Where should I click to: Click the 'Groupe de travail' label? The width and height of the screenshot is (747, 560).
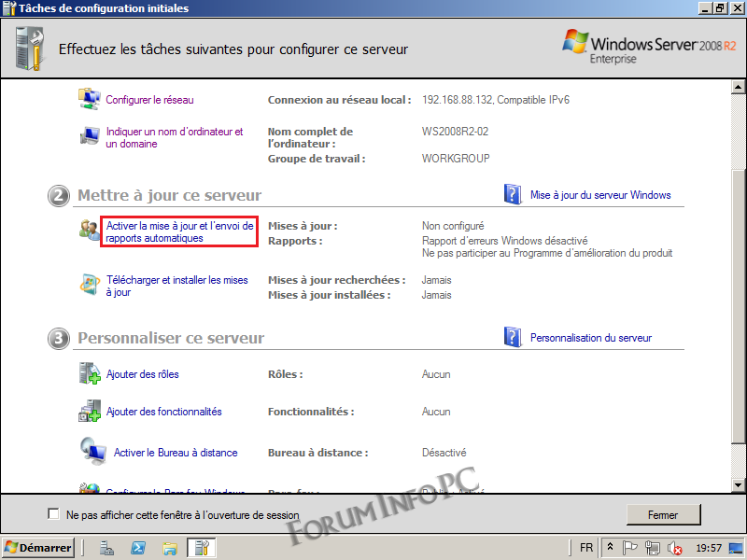[317, 159]
